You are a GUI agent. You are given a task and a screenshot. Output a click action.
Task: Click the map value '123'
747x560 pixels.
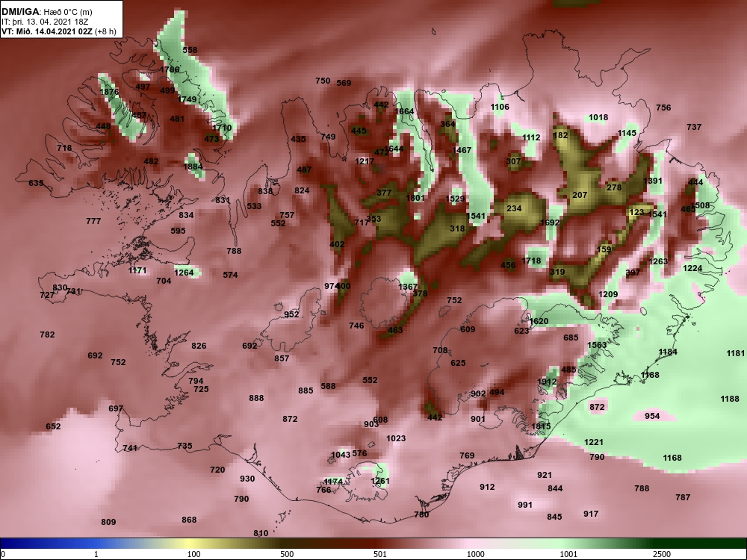tap(636, 212)
